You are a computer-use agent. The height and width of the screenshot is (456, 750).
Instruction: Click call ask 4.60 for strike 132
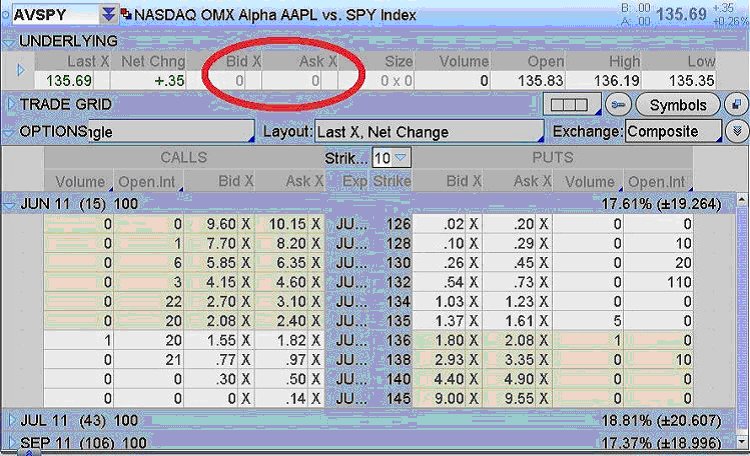pyautogui.click(x=291, y=282)
